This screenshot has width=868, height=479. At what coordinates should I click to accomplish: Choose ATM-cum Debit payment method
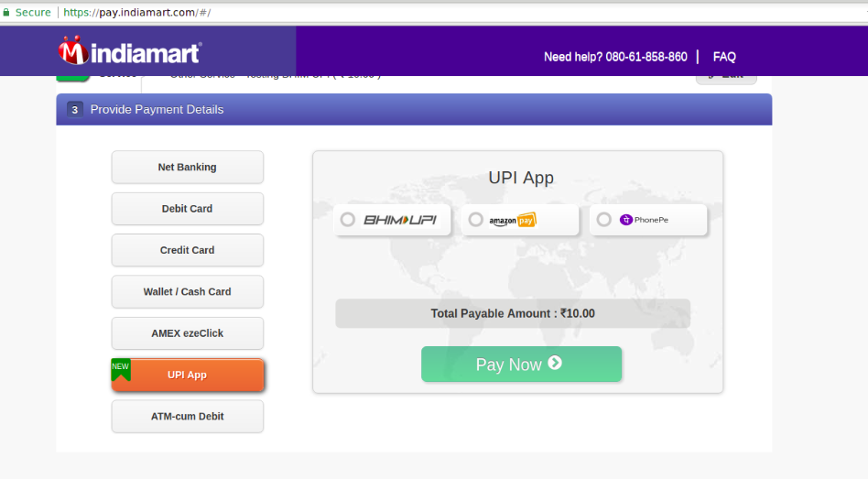pos(187,417)
